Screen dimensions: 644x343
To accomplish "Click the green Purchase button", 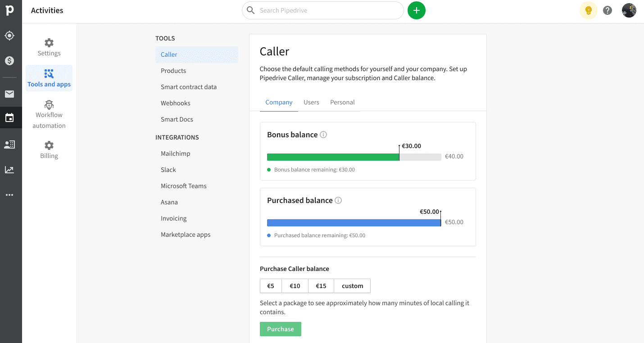I will point(281,329).
